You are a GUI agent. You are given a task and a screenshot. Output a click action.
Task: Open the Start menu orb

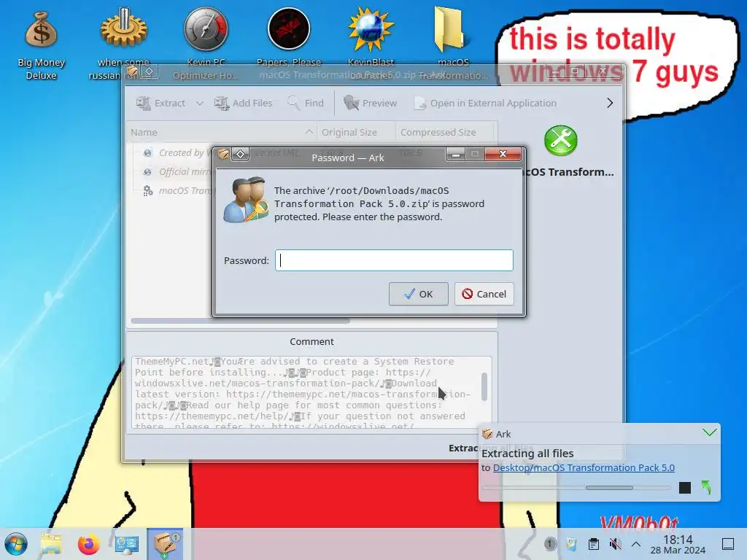tap(16, 544)
